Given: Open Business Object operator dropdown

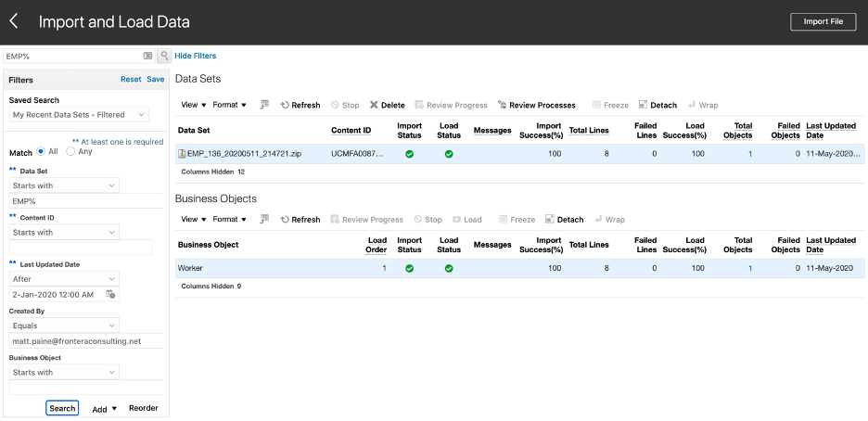Looking at the screenshot, I should 64,373.
